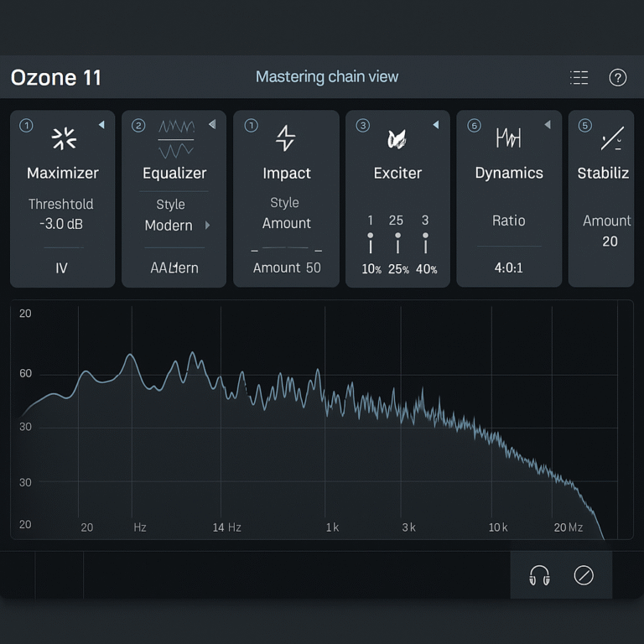Viewport: 644px width, 644px height.
Task: Open the module list menu icon
Action: coord(579,77)
